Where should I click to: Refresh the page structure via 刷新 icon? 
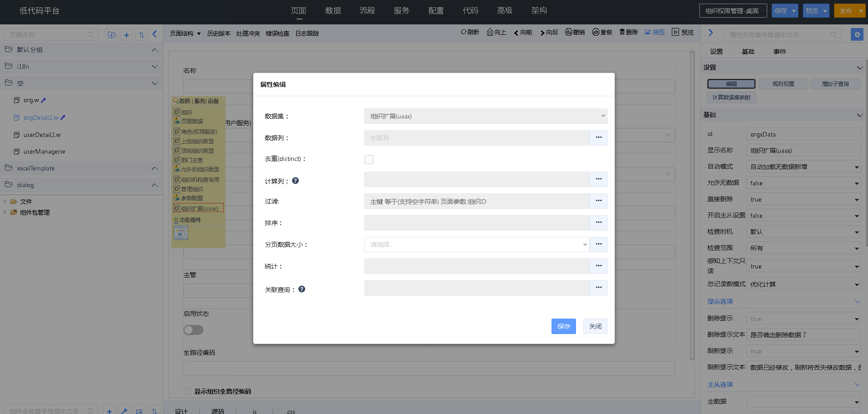coord(470,32)
